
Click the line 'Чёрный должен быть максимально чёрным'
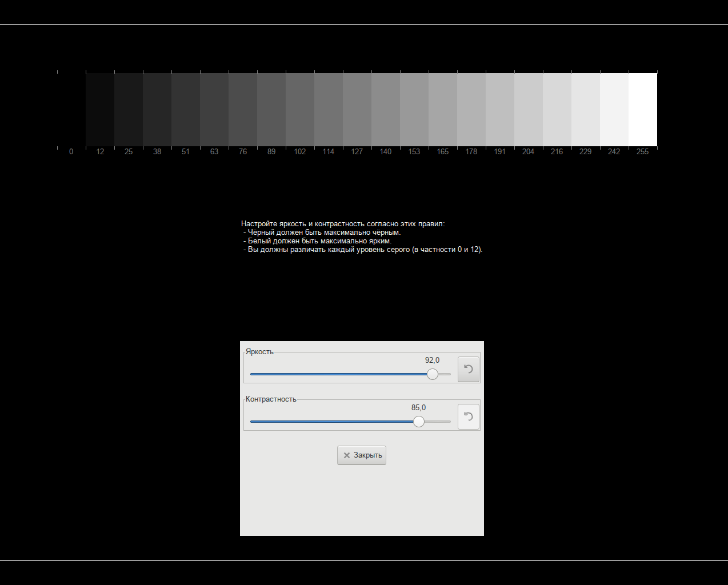(322, 233)
